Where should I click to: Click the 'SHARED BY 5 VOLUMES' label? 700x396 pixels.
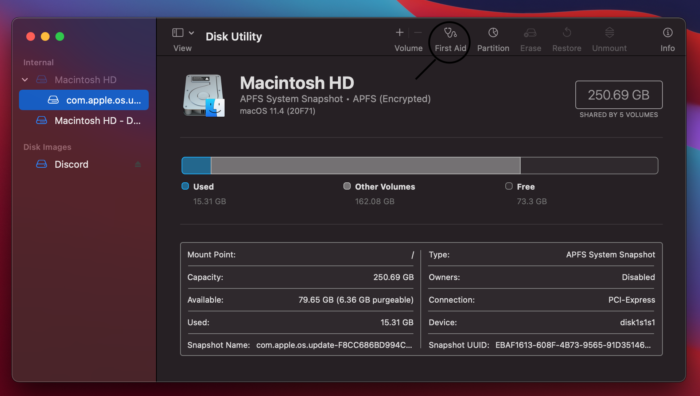click(619, 115)
